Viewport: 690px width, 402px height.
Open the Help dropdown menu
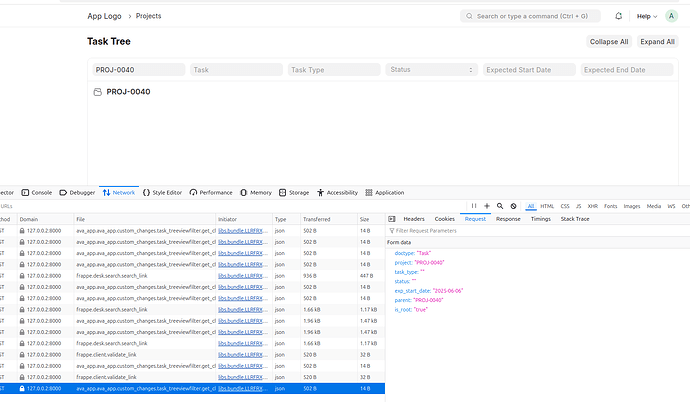point(648,16)
